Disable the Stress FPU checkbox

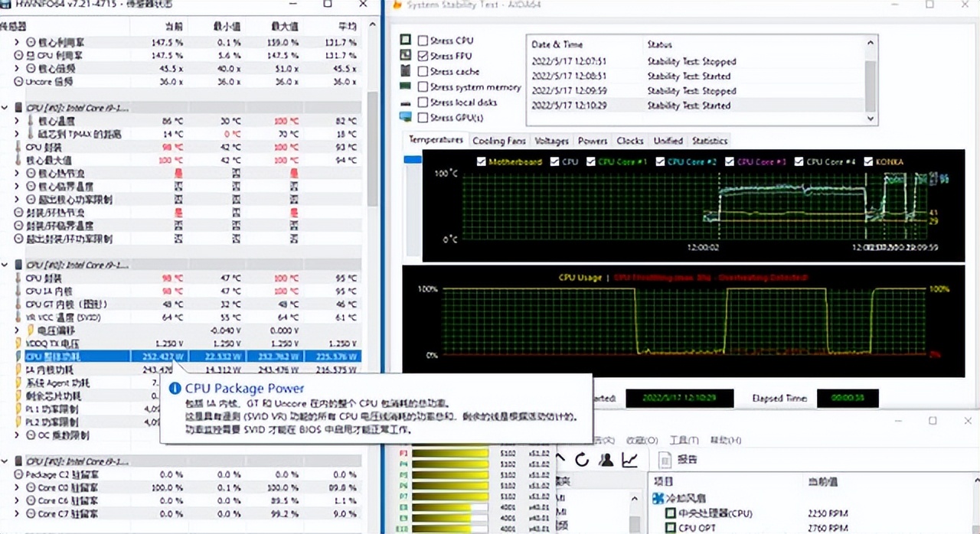(x=424, y=55)
